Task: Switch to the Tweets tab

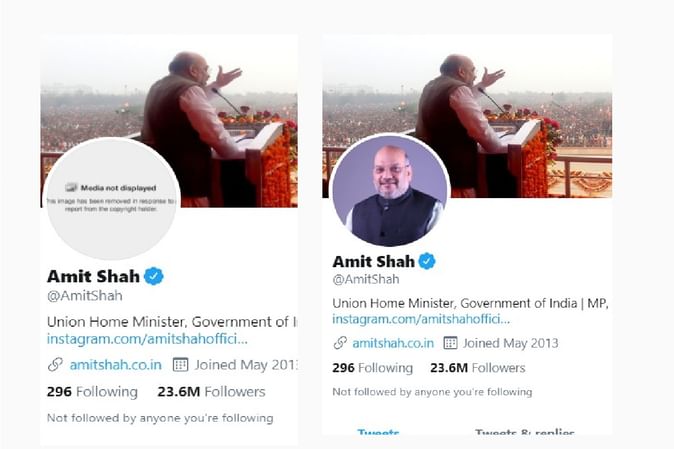Action: click(x=378, y=431)
